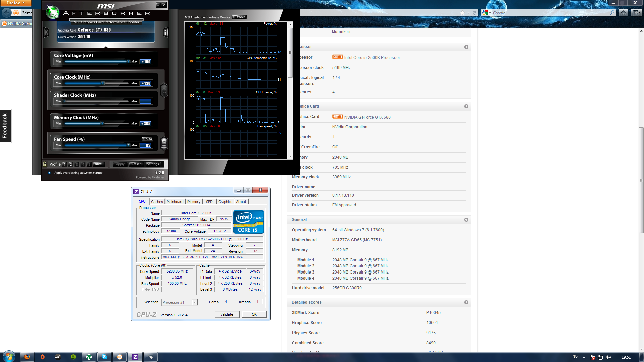644x362 pixels.
Task: Open Origin from the taskbar
Action: click(x=43, y=357)
